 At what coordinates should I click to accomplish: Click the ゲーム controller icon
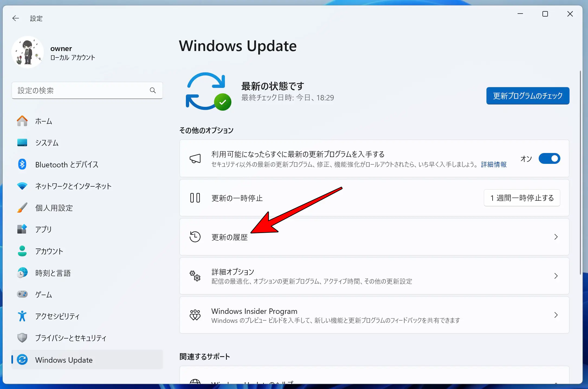click(x=22, y=294)
